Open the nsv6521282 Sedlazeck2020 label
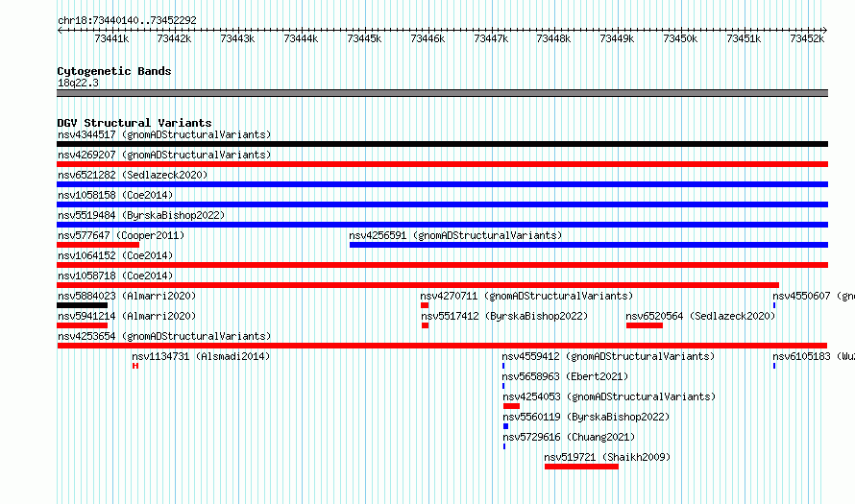 133,175
